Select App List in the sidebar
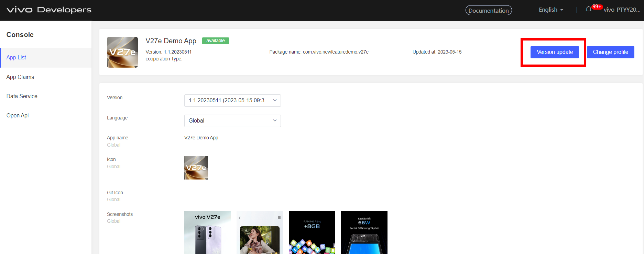644x254 pixels. [16, 58]
